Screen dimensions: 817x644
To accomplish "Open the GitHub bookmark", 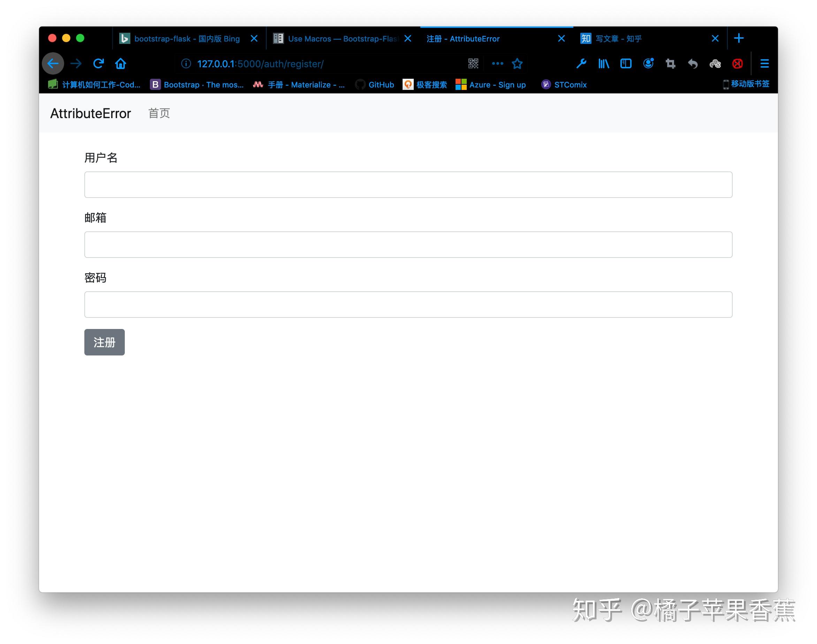I will coord(381,84).
